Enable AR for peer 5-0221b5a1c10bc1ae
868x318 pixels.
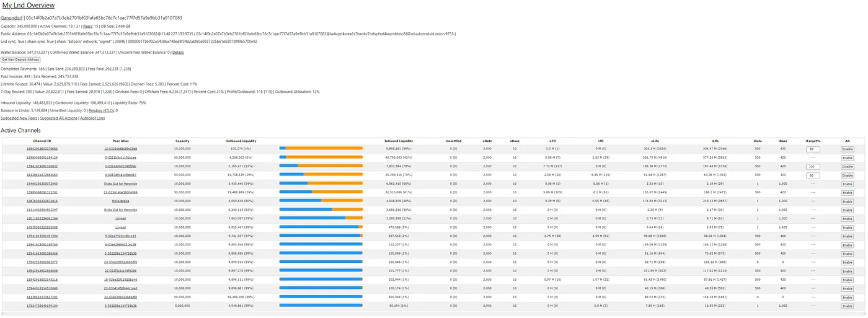[x=848, y=158]
